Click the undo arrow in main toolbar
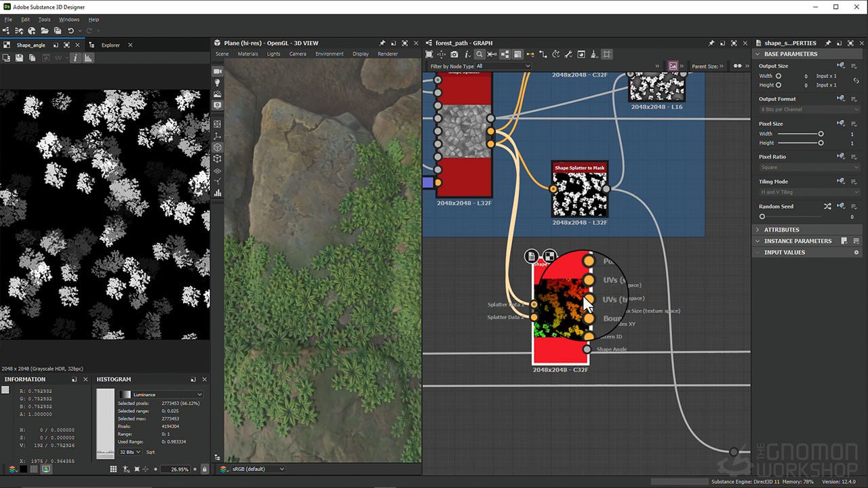The height and width of the screenshot is (488, 868). pyautogui.click(x=71, y=30)
